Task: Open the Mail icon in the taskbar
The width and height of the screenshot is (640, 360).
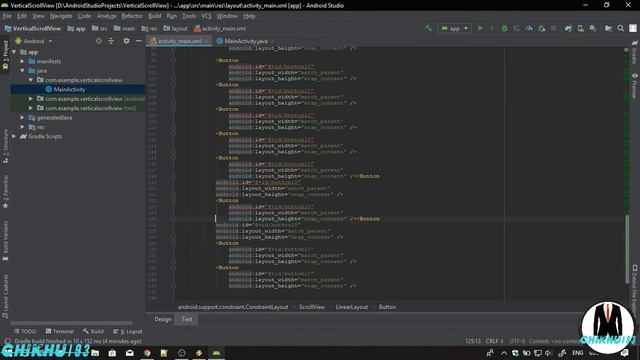Action: (130, 353)
